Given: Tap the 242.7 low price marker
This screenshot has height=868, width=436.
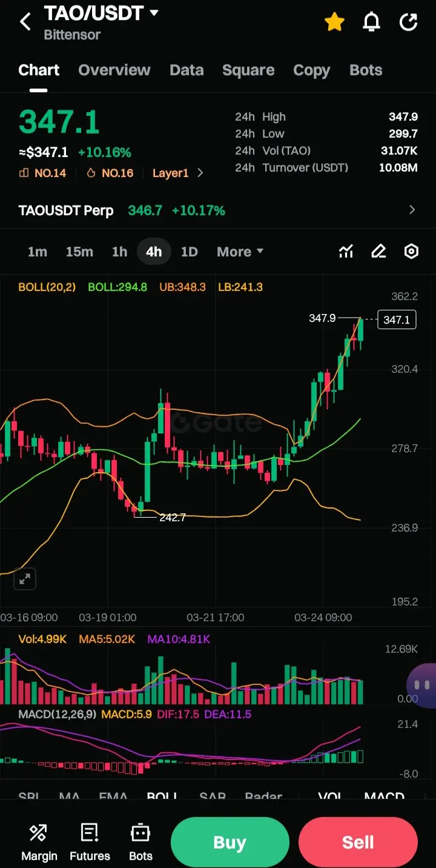Looking at the screenshot, I should point(173,518).
